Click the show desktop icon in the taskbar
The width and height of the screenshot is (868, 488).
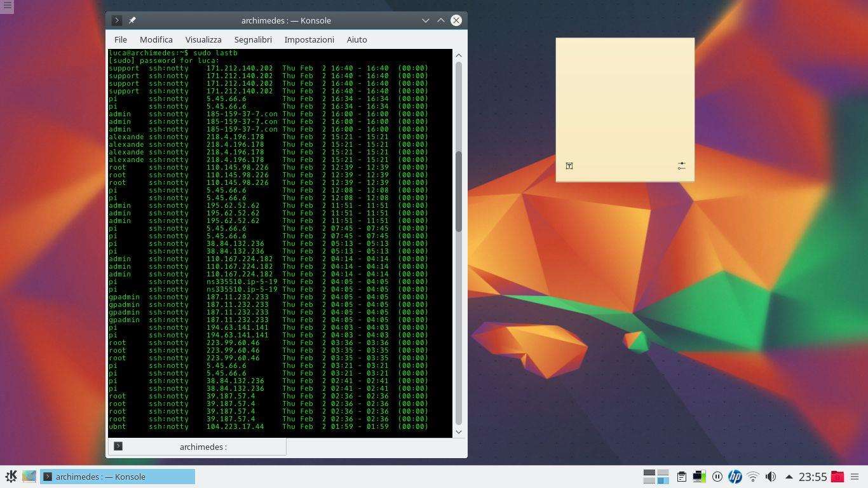[29, 477]
